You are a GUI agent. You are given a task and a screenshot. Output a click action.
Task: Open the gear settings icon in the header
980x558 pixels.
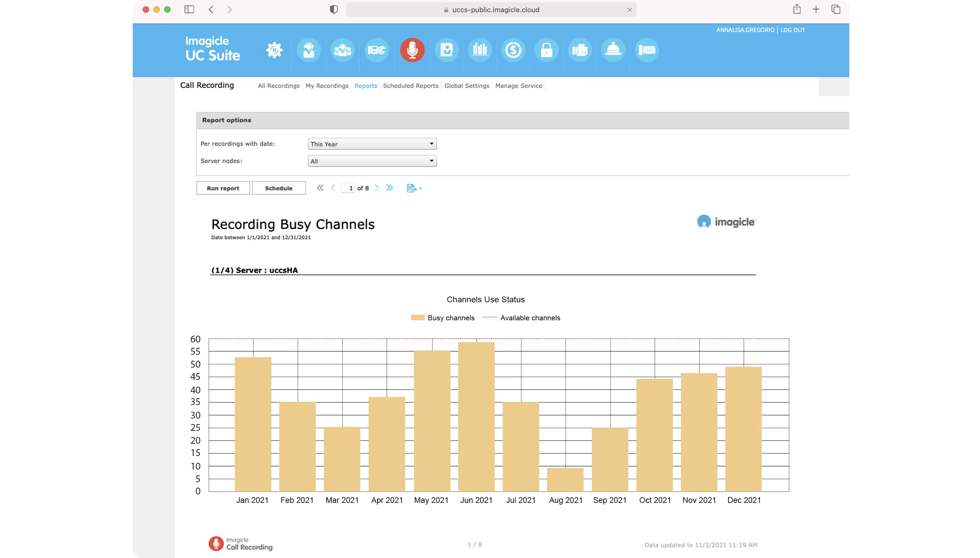pos(274,50)
